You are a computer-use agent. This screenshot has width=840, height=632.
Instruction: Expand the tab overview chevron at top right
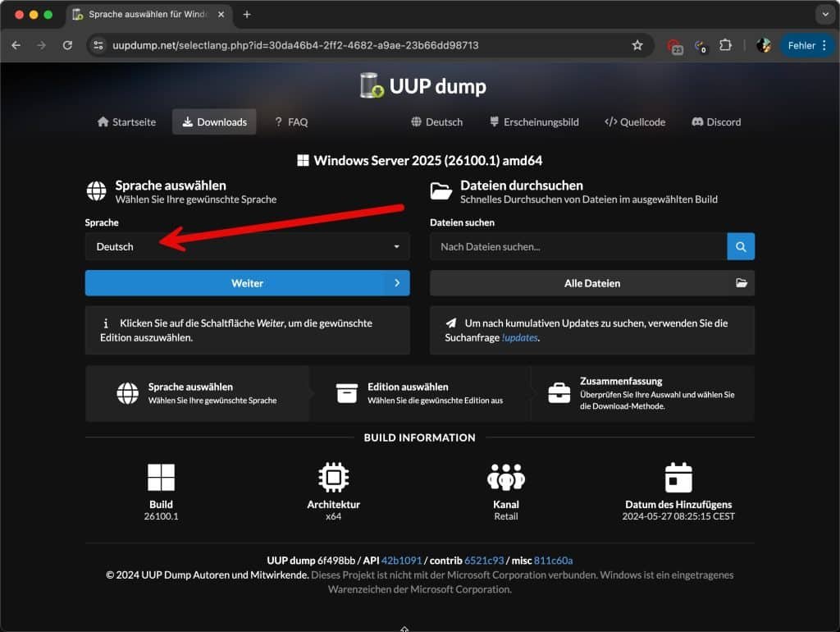825,14
